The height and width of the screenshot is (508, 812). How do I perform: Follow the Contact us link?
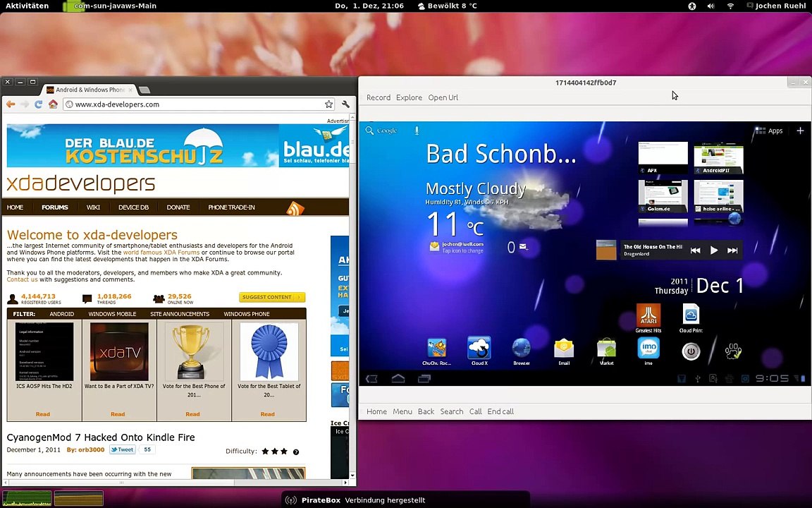tap(23, 279)
